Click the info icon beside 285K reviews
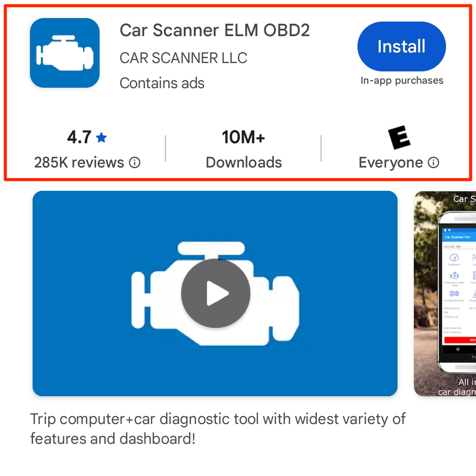 pyautogui.click(x=135, y=162)
